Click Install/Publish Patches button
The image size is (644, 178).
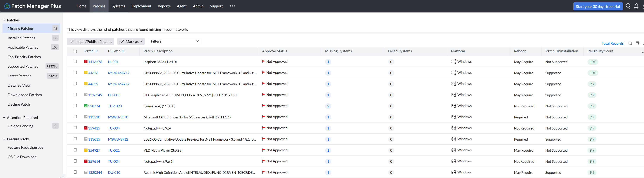90,41
